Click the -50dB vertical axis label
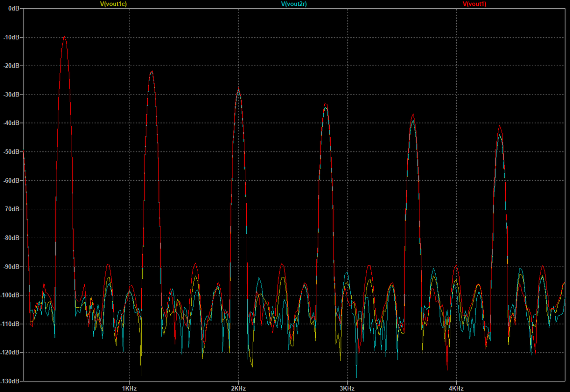Viewport: 570px width, 392px height. [x=12, y=152]
